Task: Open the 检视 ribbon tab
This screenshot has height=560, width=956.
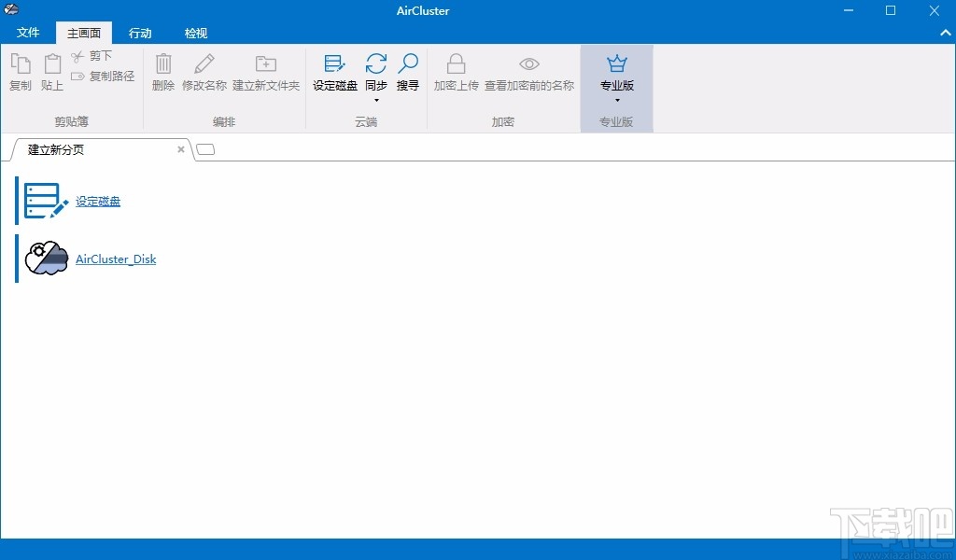Action: point(195,33)
